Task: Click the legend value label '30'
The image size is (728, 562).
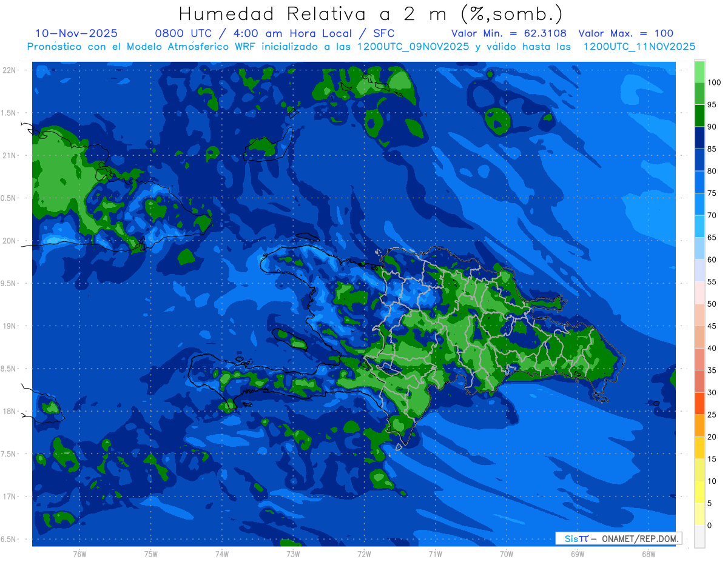Action: pyautogui.click(x=712, y=392)
